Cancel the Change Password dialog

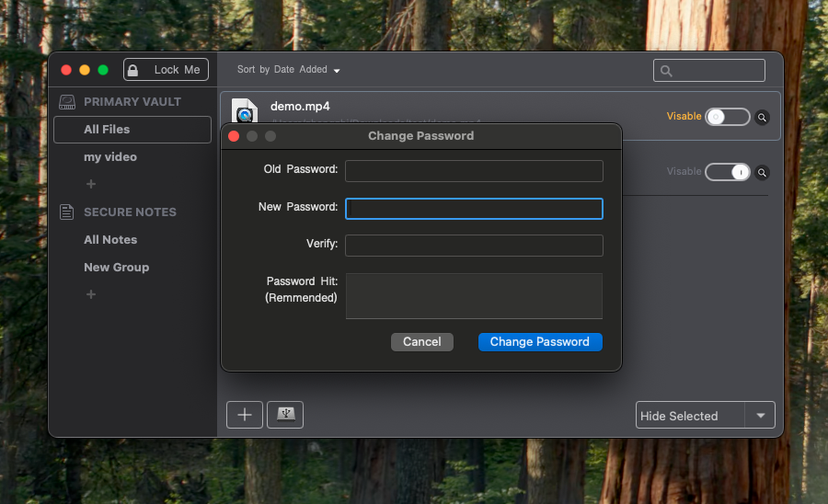coord(422,342)
